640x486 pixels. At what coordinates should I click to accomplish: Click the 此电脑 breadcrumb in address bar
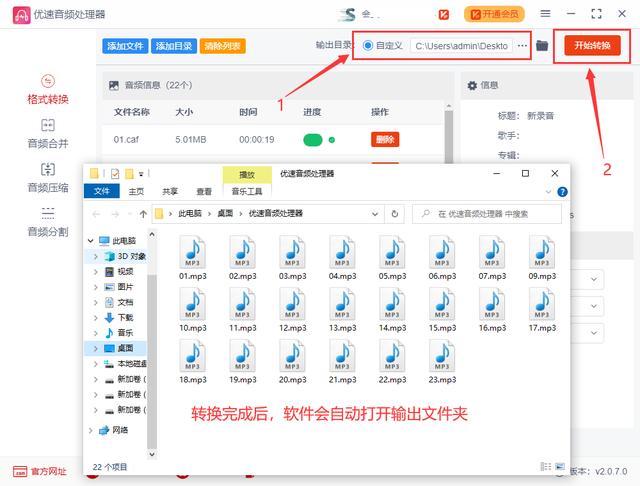click(x=190, y=213)
